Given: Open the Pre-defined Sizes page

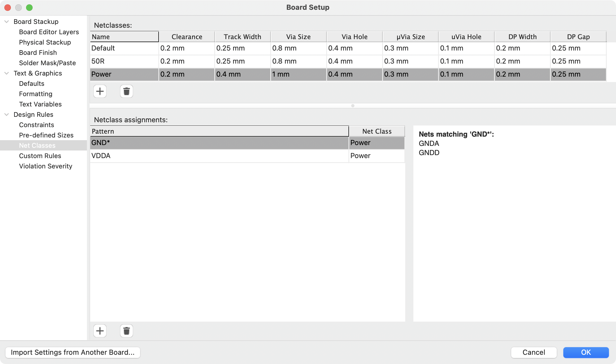Looking at the screenshot, I should [x=46, y=135].
